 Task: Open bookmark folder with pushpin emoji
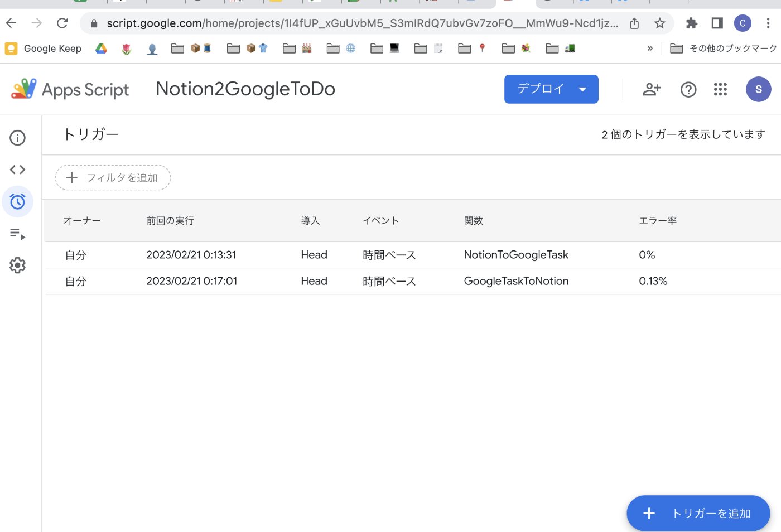tap(473, 49)
